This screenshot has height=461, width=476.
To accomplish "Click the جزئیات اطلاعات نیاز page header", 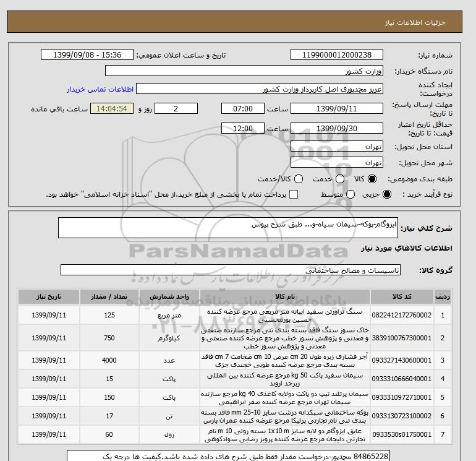I will tap(415, 22).
